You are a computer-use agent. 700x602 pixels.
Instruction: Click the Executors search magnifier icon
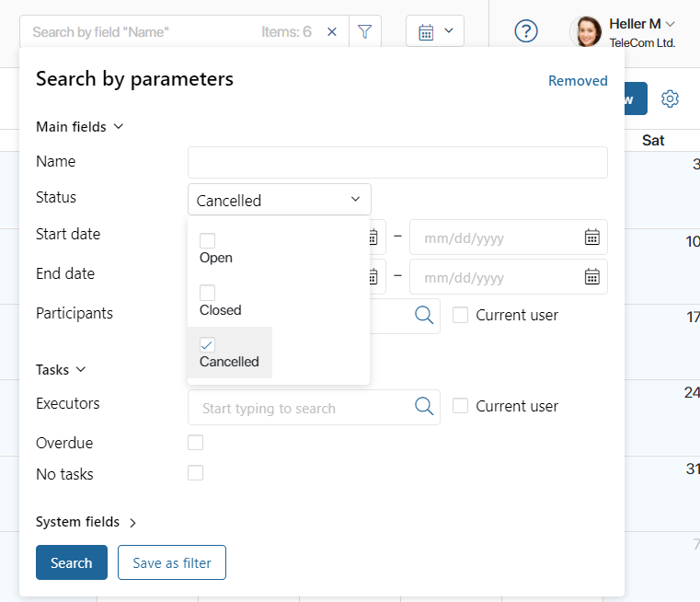point(424,406)
